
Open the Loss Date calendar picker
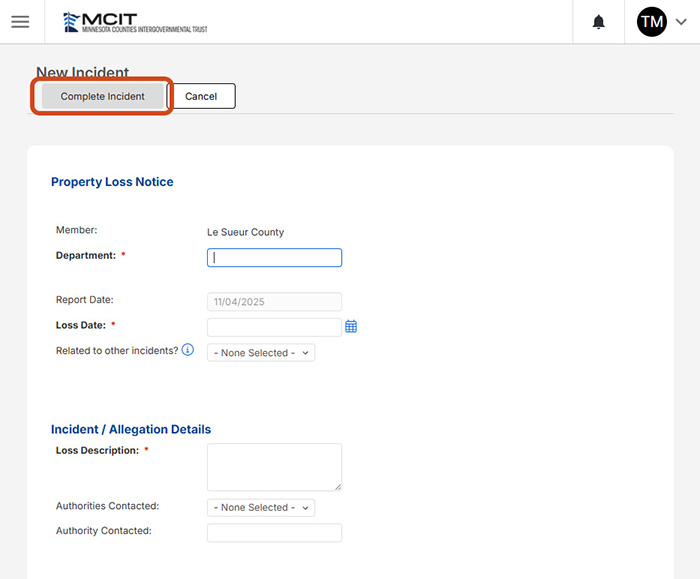[351, 327]
